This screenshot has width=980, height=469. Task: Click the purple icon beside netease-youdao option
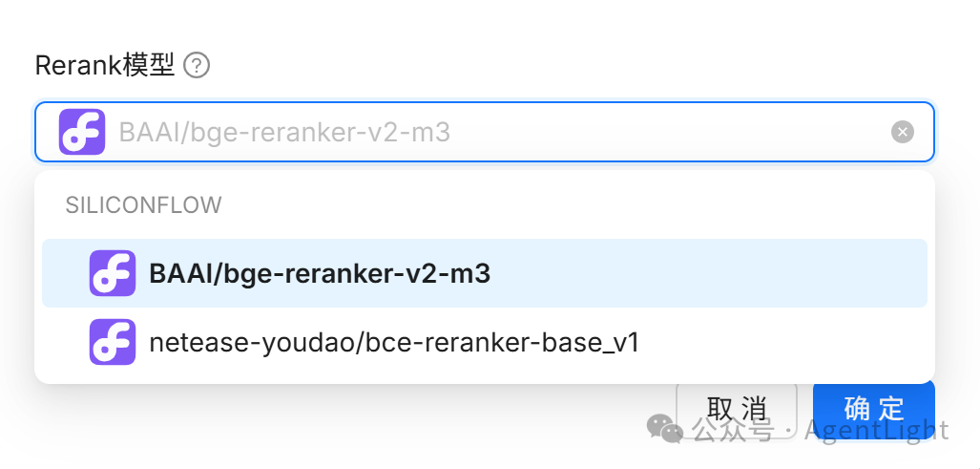coord(113,342)
